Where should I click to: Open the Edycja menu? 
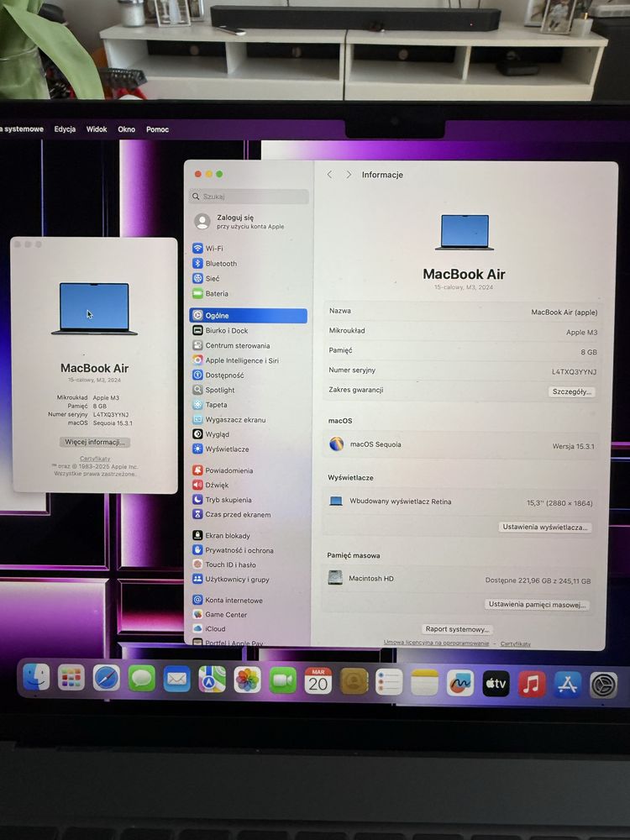pos(65,129)
